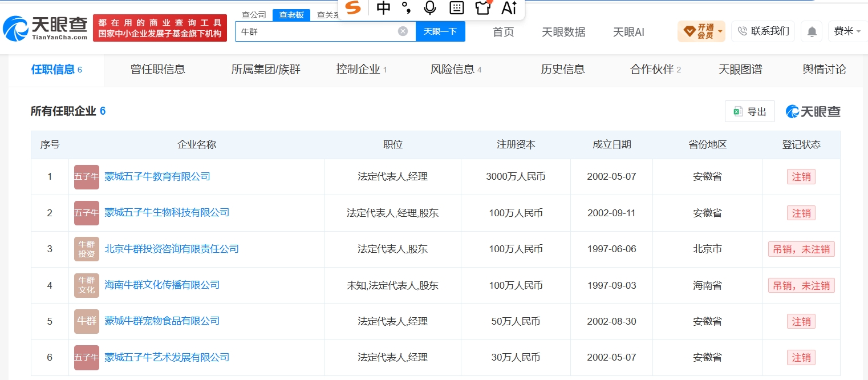Viewport: 868px width, 380px height.
Task: Open company link 蒙城五子牛生物科技有限公司
Action: [167, 213]
